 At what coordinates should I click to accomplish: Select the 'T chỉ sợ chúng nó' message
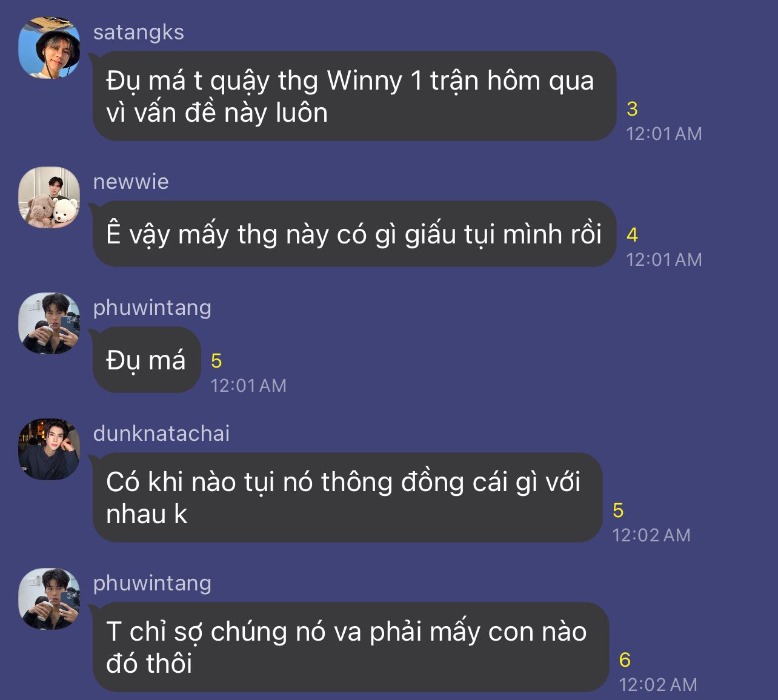click(x=350, y=647)
